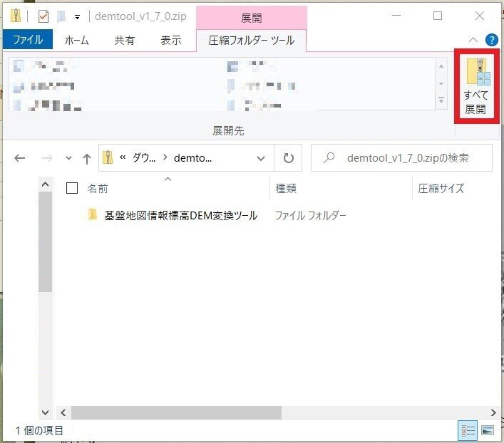Click the demto... breadcrumb segment
The height and width of the screenshot is (443, 504).
pos(193,157)
